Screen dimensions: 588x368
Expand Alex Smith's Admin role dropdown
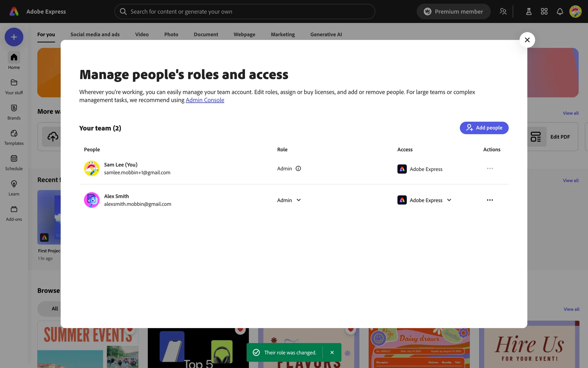tap(298, 200)
